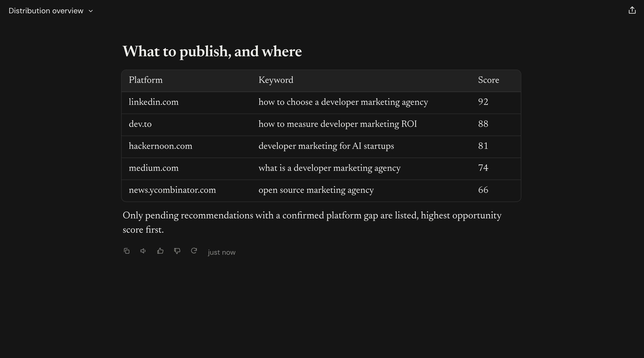Click the Platform column header
644x358 pixels.
coord(145,80)
